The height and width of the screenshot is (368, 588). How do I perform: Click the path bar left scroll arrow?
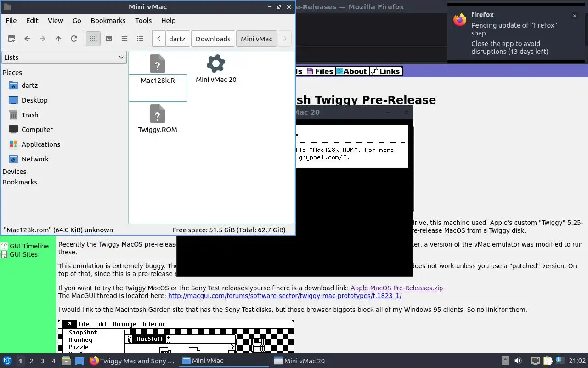[x=158, y=39]
